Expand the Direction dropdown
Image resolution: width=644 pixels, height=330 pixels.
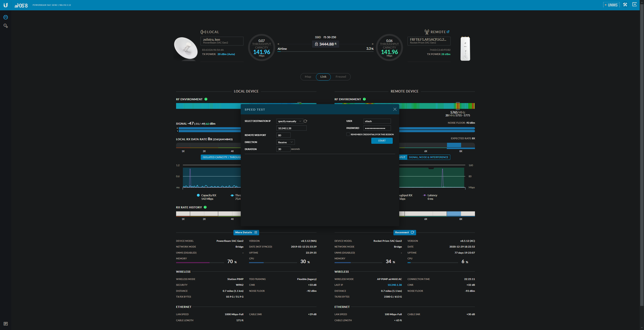click(285, 142)
